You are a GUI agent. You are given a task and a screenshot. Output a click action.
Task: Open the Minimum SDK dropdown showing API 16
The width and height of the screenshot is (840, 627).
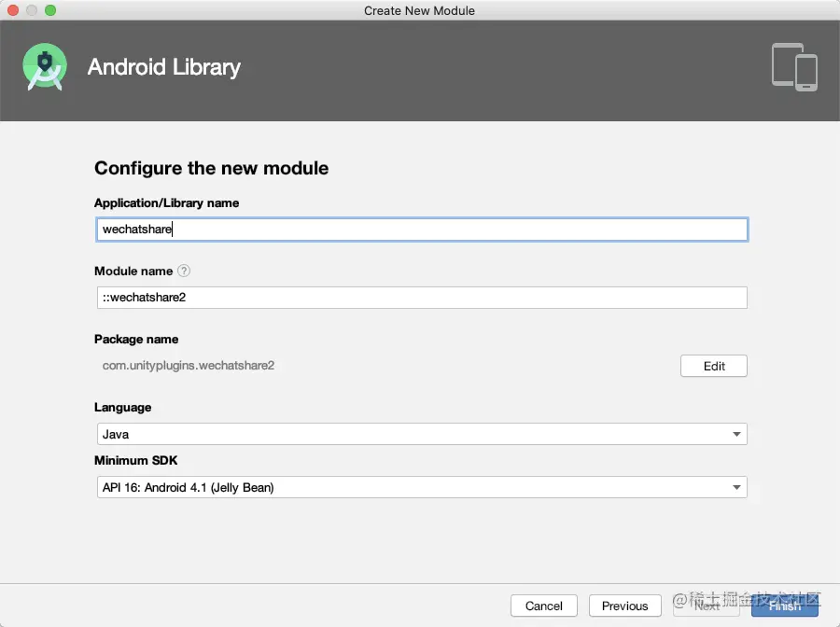pos(422,487)
